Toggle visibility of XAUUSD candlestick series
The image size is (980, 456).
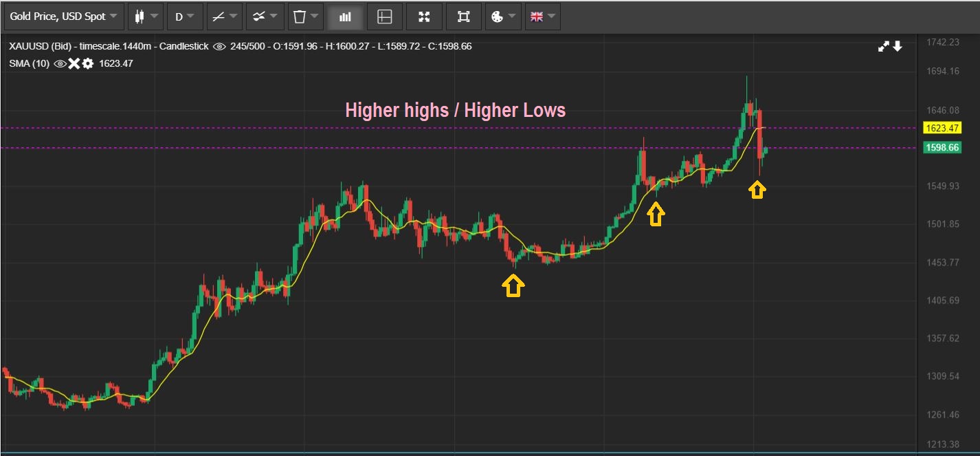(x=219, y=47)
